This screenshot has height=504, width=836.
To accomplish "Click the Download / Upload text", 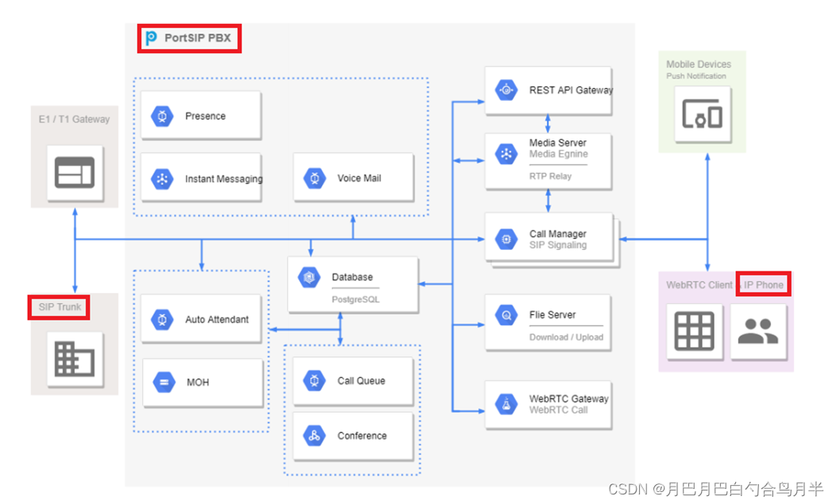I will (x=566, y=337).
